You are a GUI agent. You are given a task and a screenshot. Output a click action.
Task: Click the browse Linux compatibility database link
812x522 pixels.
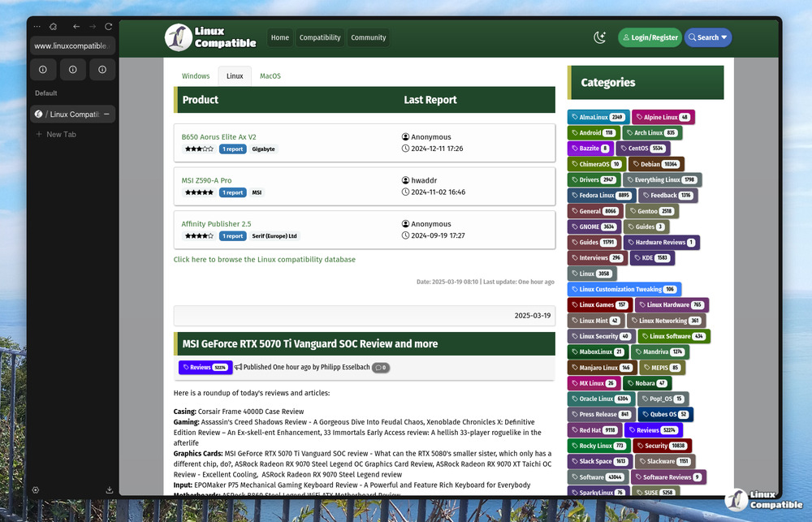coord(264,260)
